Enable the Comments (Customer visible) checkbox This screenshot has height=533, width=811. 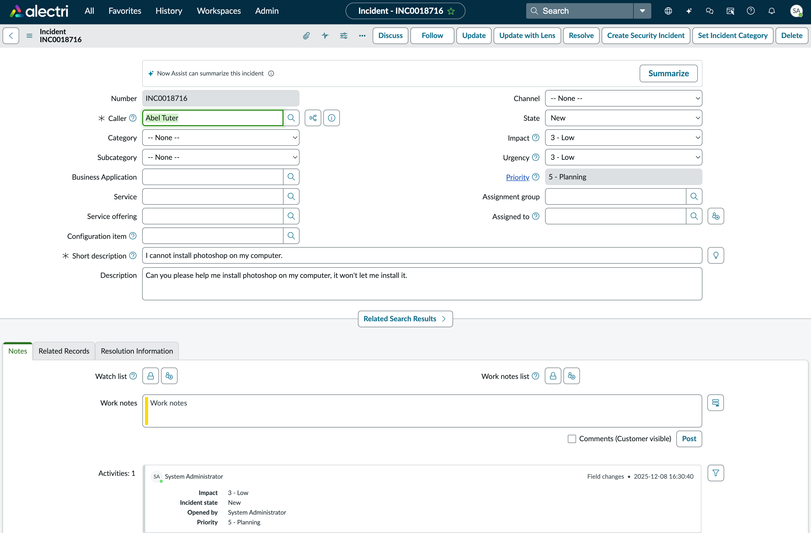(x=572, y=439)
